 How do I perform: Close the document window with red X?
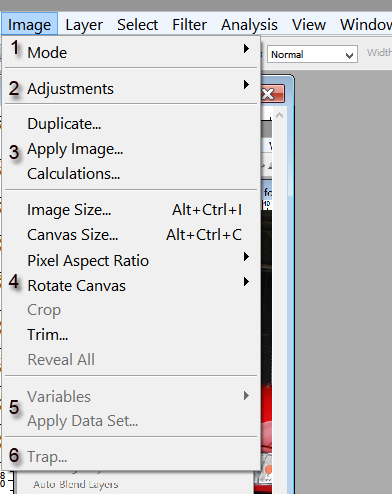272,94
